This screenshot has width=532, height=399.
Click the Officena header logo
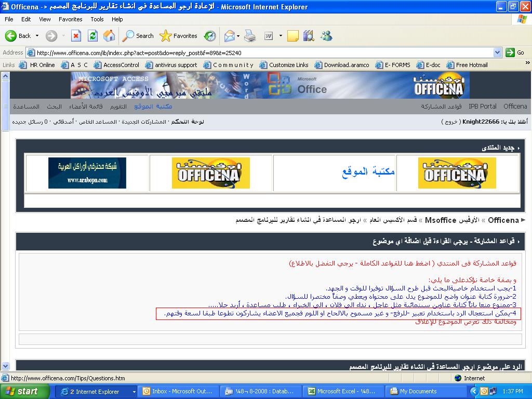click(x=438, y=86)
